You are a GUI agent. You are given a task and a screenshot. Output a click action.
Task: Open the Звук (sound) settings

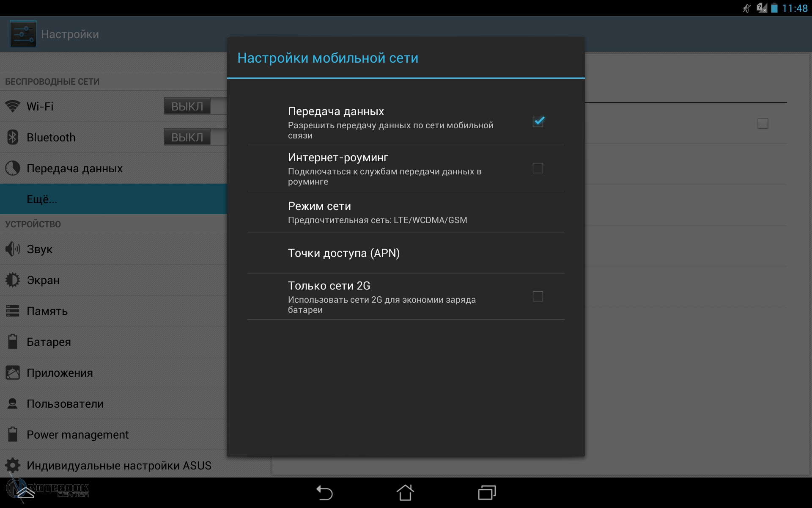[40, 249]
